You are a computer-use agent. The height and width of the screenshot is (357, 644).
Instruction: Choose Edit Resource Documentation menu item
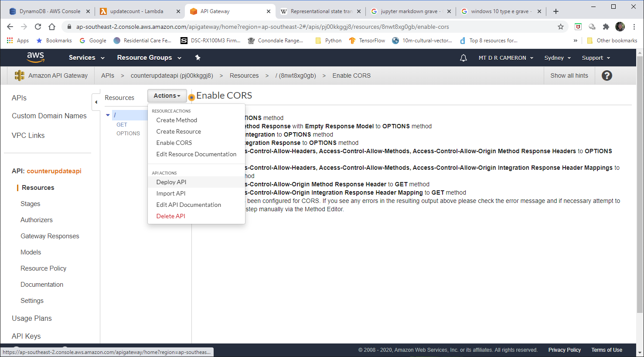pyautogui.click(x=196, y=154)
